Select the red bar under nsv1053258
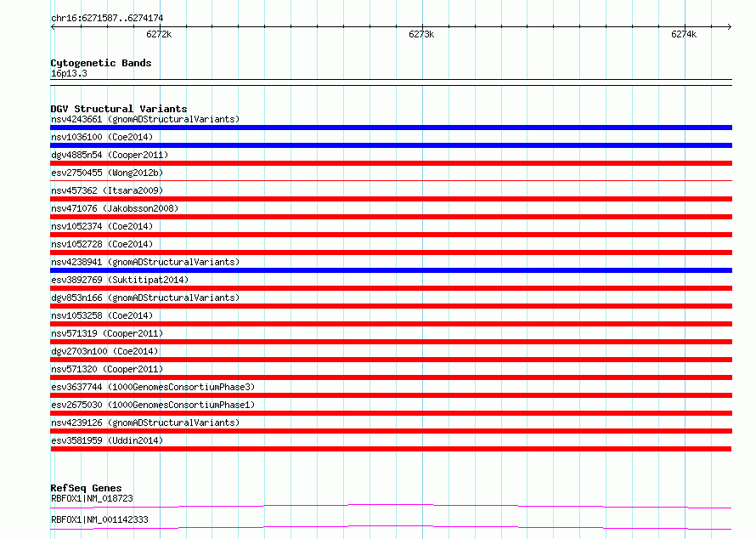 391,324
